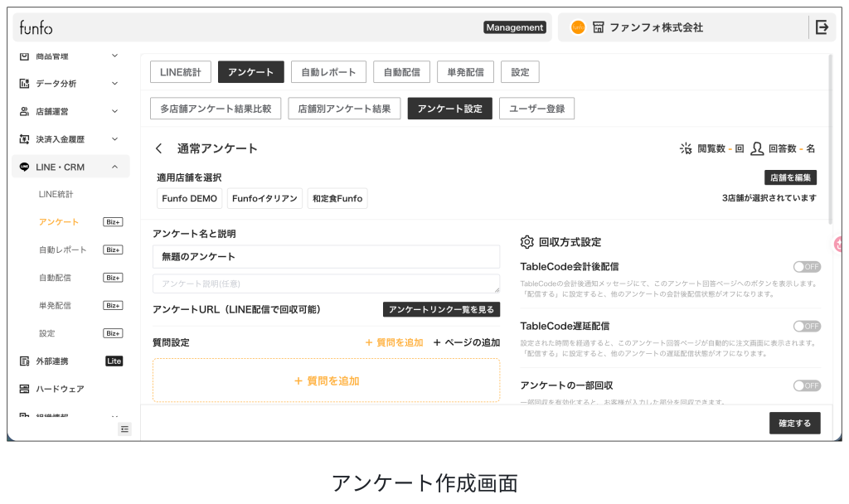
Task: Click the logout icon in header
Action: tap(822, 27)
